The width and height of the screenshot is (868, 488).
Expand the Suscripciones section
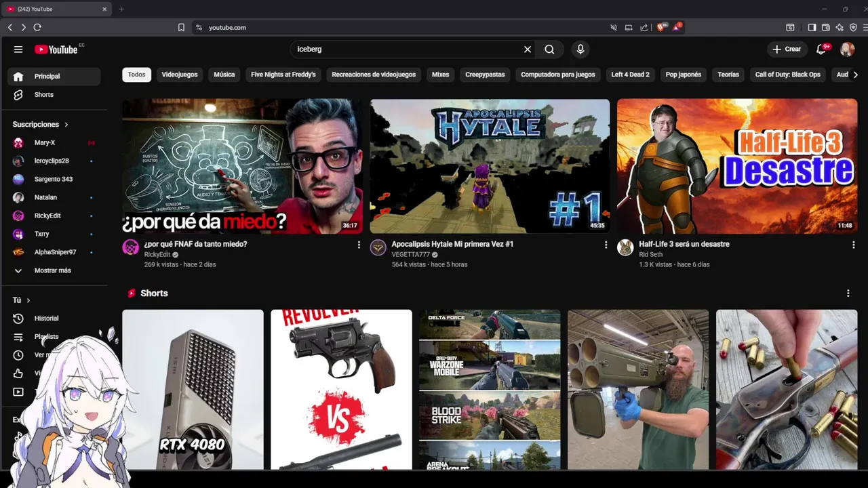41,125
